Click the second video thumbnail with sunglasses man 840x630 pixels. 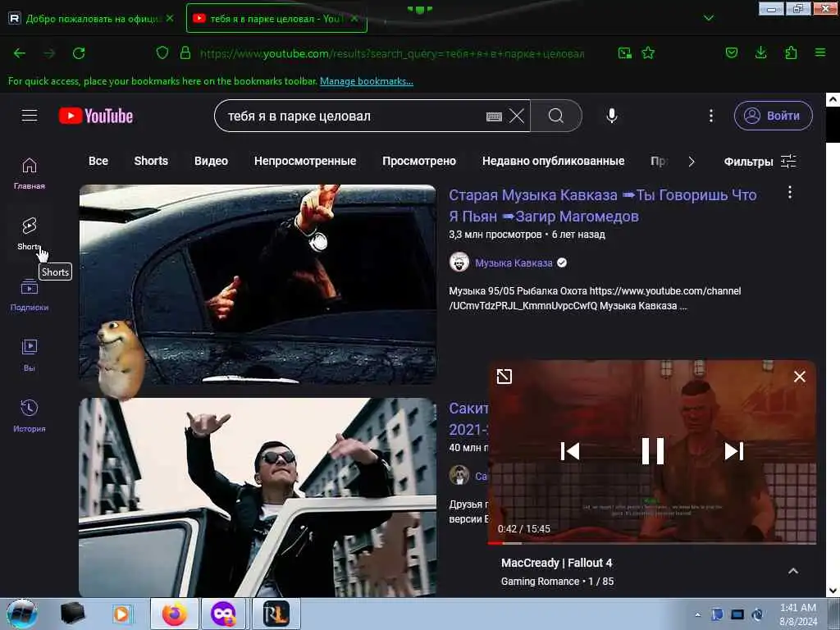point(257,497)
